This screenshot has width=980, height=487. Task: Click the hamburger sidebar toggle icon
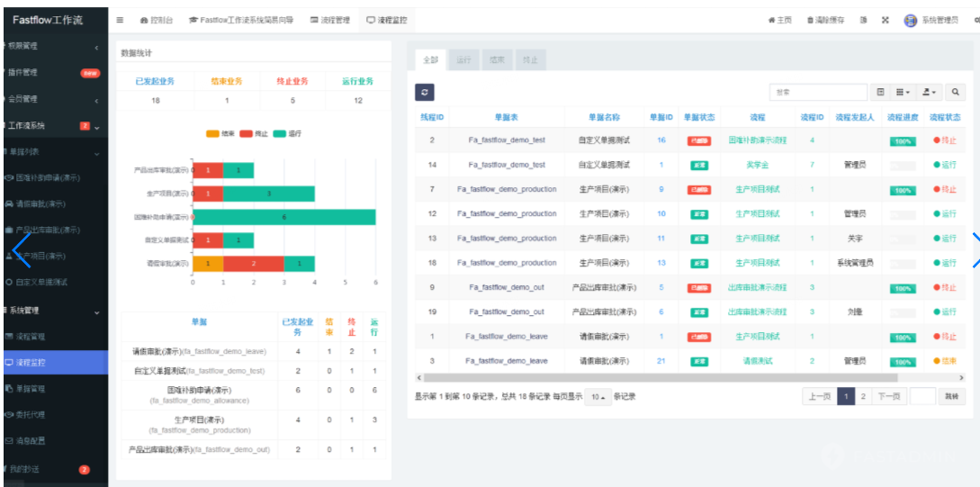click(x=121, y=20)
